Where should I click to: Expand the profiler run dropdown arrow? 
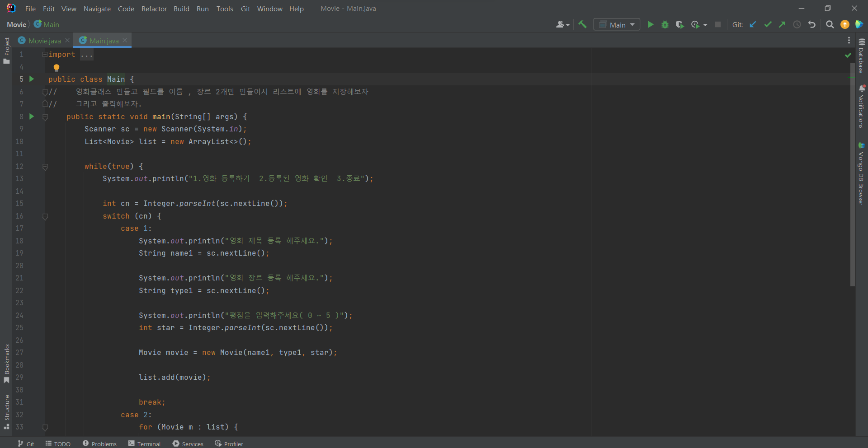click(x=705, y=25)
